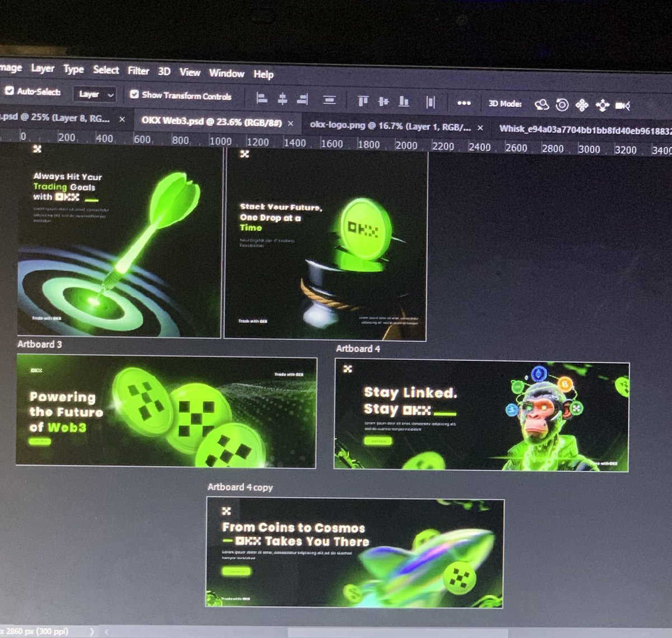Open the Layer menu
Viewport: 672px width, 638px height.
point(43,68)
